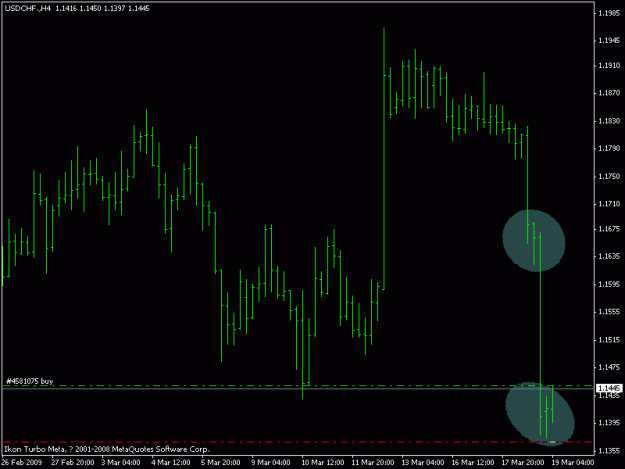The height and width of the screenshot is (469, 625).
Task: Click the 27 Feb 20:00 time label
Action: point(73,463)
